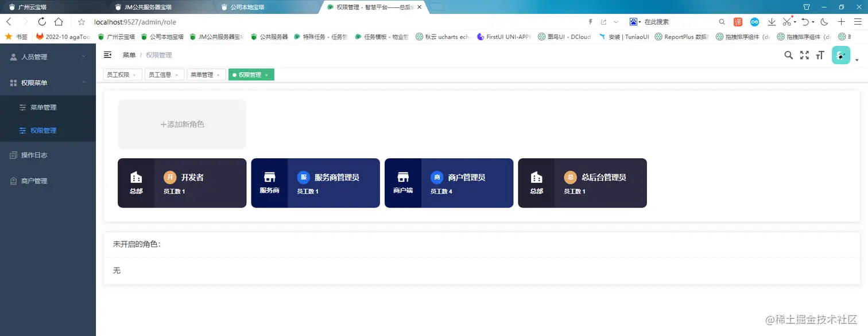The height and width of the screenshot is (336, 868).
Task: Open the 开发者 role card
Action: (x=181, y=183)
